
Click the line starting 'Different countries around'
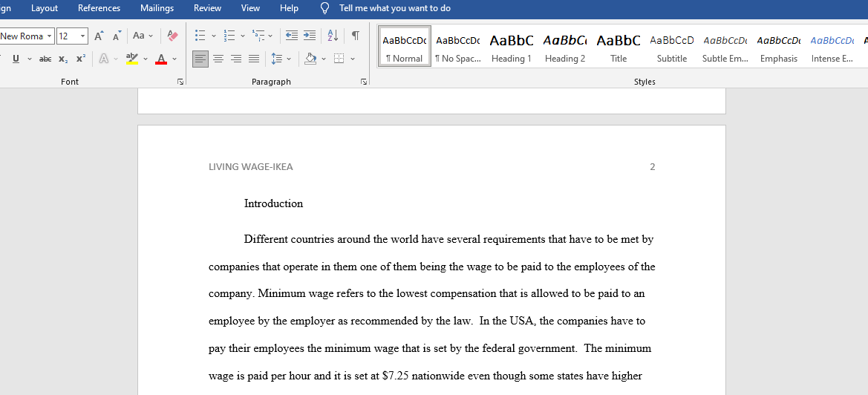tap(449, 240)
